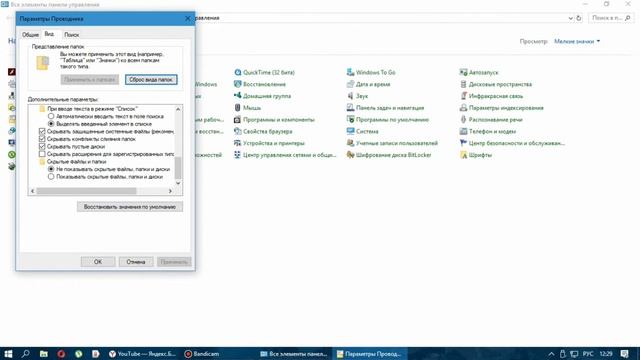Close the Параметры Проводника dialog

[188, 19]
